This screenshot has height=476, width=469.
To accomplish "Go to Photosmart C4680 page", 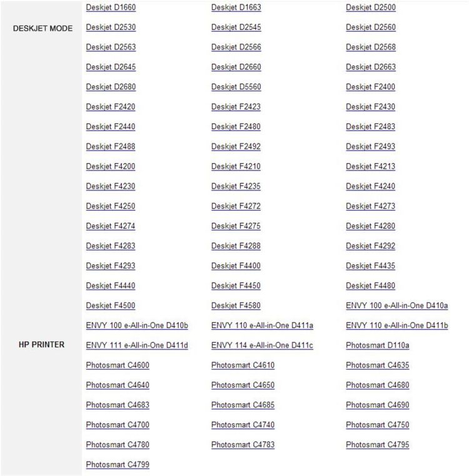I will (x=377, y=385).
